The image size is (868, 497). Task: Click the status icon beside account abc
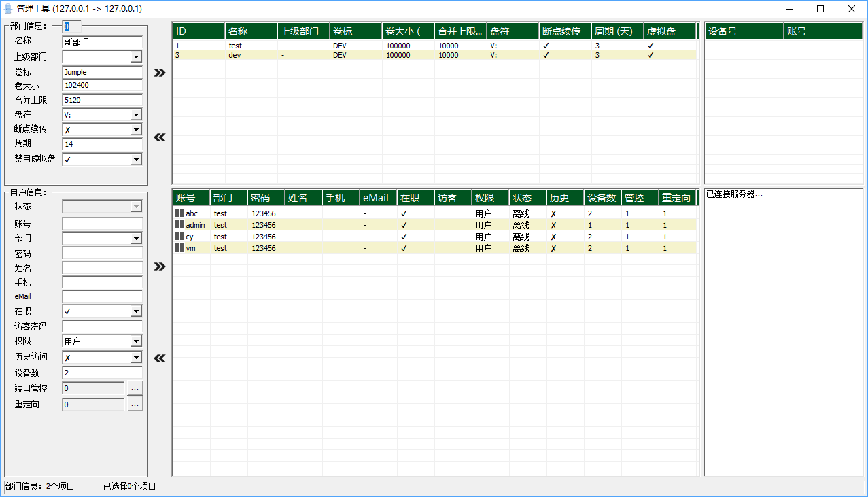179,213
